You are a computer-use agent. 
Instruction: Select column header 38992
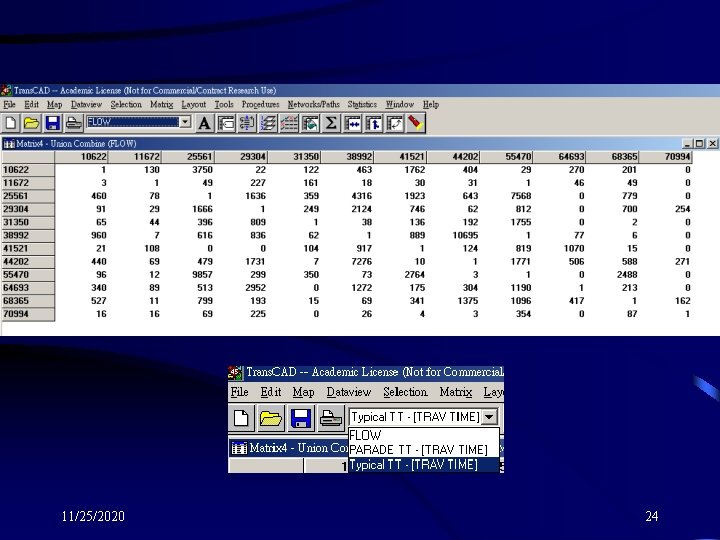[x=347, y=157]
